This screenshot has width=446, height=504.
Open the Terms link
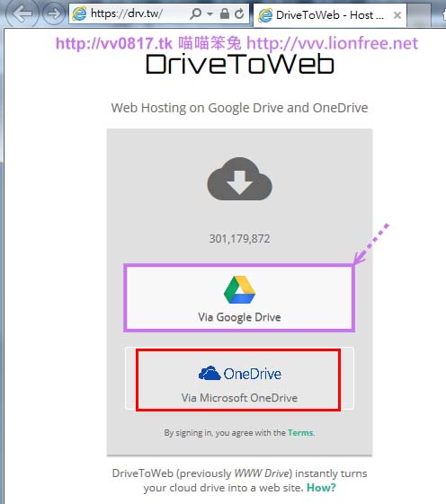click(300, 433)
